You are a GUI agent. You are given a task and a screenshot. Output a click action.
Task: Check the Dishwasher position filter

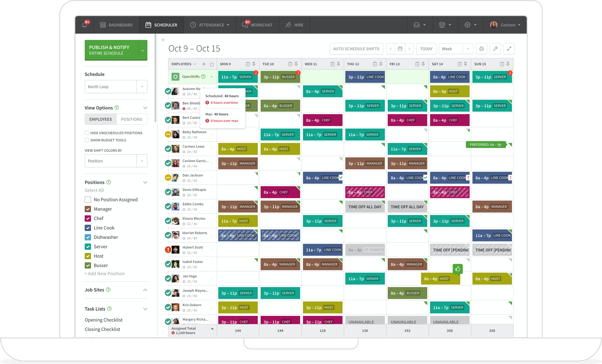point(88,237)
